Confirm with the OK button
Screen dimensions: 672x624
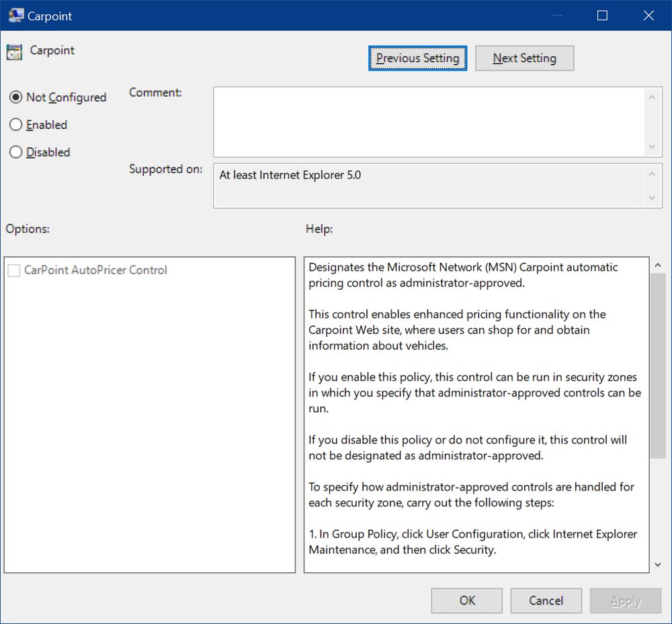point(467,600)
